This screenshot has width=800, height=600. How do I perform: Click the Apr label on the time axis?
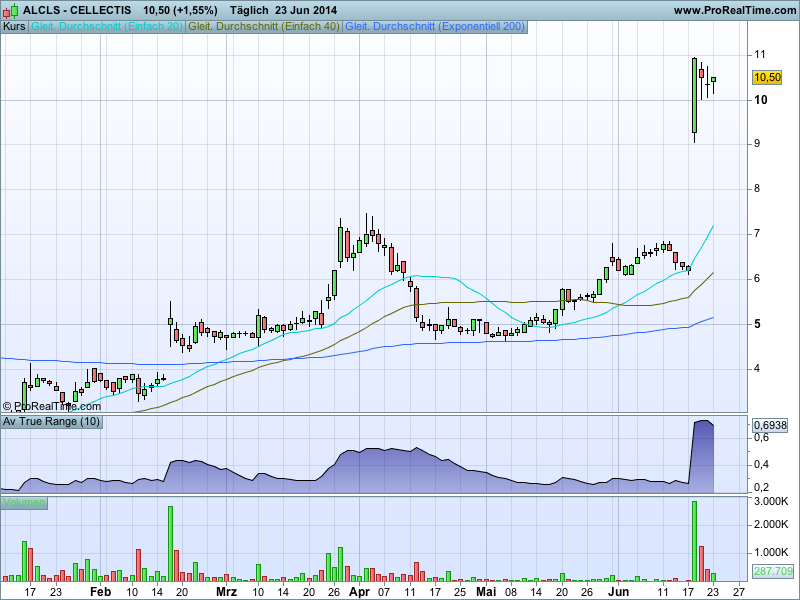(x=358, y=591)
